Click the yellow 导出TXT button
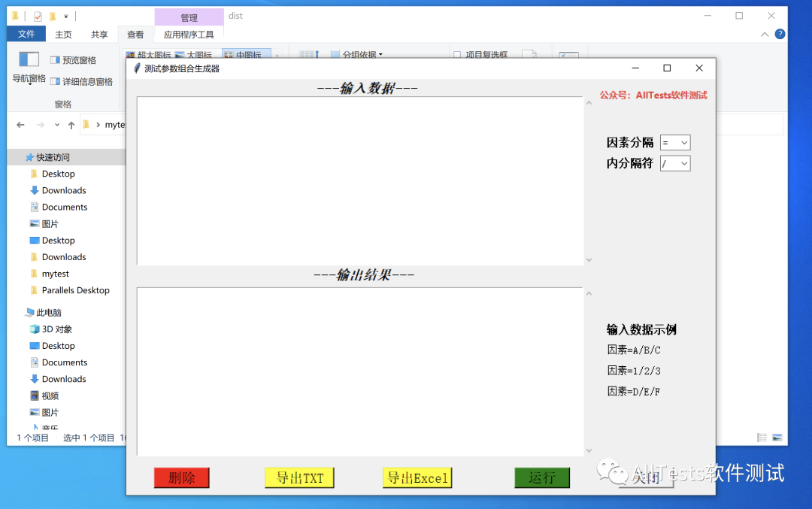Image resolution: width=812 pixels, height=509 pixels. click(299, 478)
